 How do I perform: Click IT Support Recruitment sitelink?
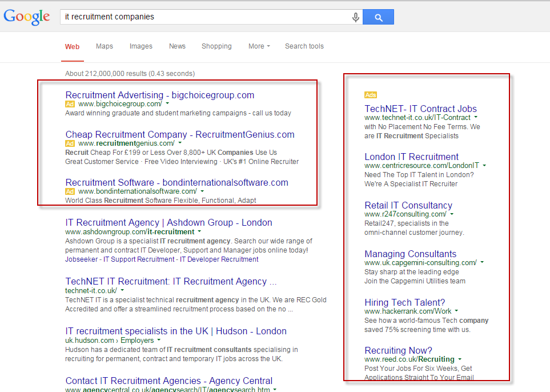(139, 259)
